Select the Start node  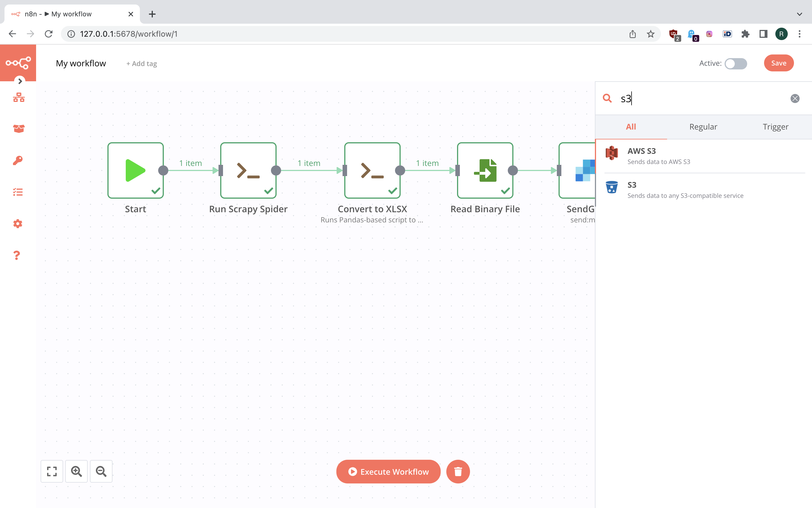click(136, 170)
